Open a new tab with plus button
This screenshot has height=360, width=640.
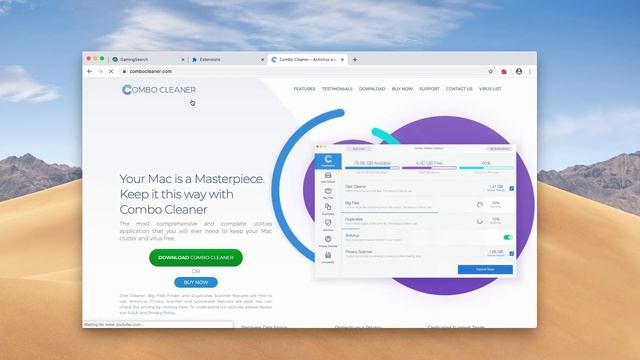tap(355, 60)
